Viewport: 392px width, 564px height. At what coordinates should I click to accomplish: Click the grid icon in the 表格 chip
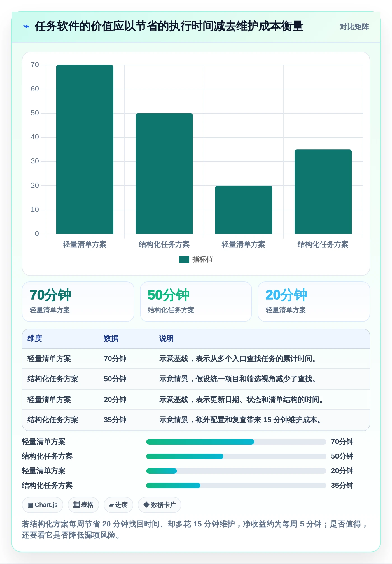tap(76, 505)
